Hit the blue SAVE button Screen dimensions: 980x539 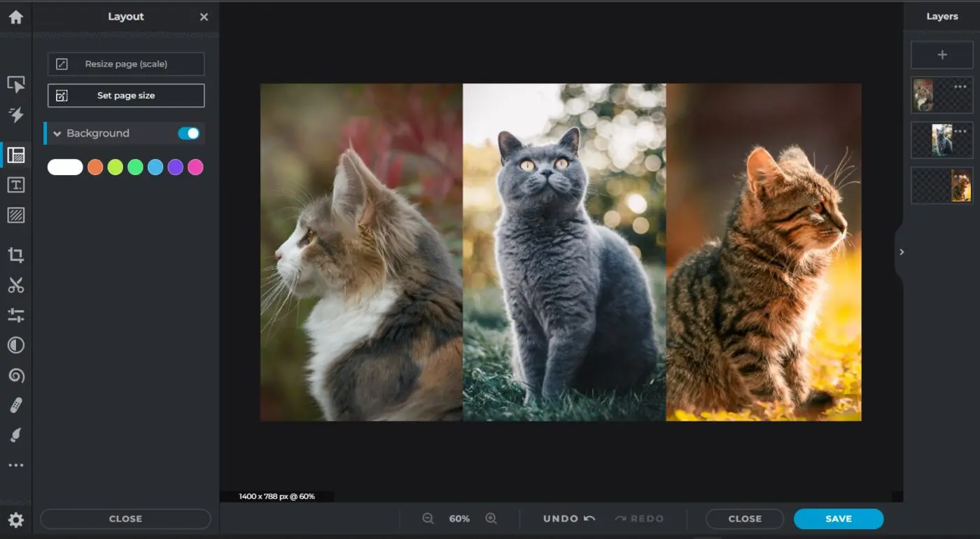point(838,519)
